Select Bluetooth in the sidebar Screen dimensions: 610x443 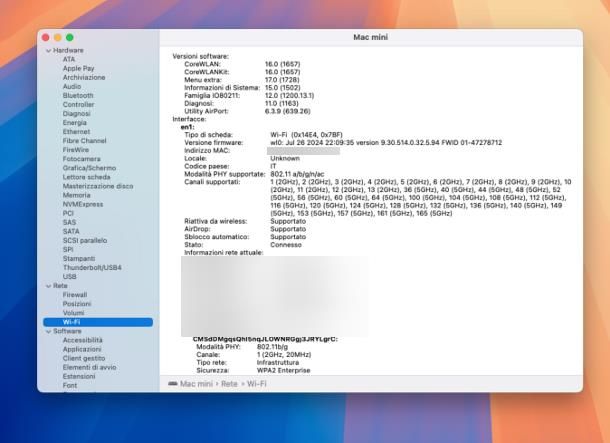coord(78,95)
